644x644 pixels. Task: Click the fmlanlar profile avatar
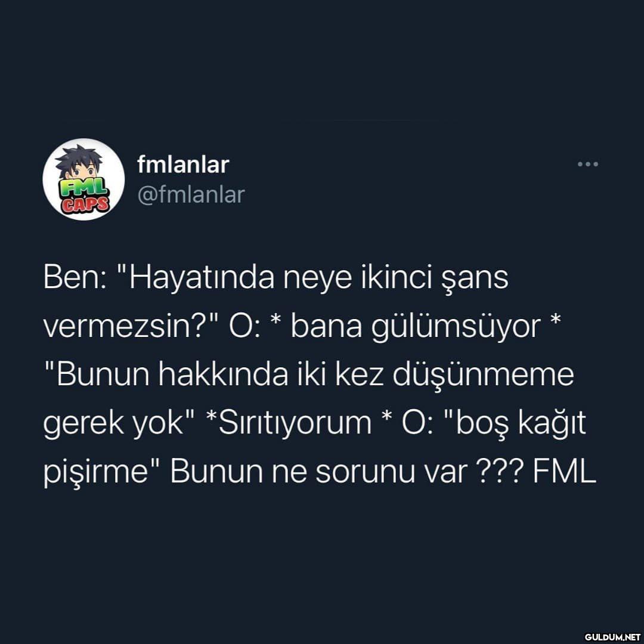[84, 179]
